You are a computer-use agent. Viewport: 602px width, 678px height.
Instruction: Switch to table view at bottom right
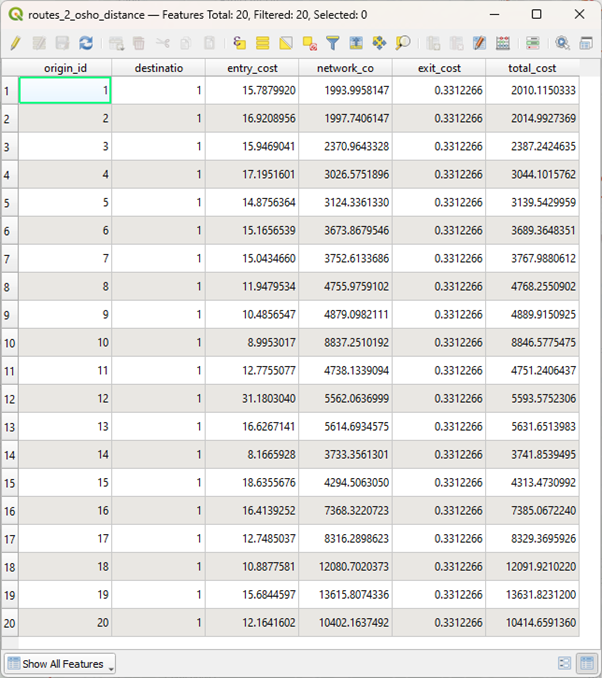pos(585,663)
